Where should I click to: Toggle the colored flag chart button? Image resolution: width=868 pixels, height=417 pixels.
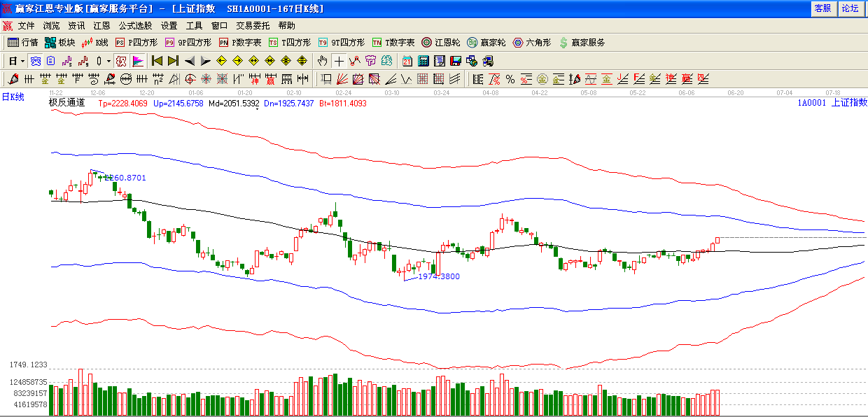click(138, 61)
